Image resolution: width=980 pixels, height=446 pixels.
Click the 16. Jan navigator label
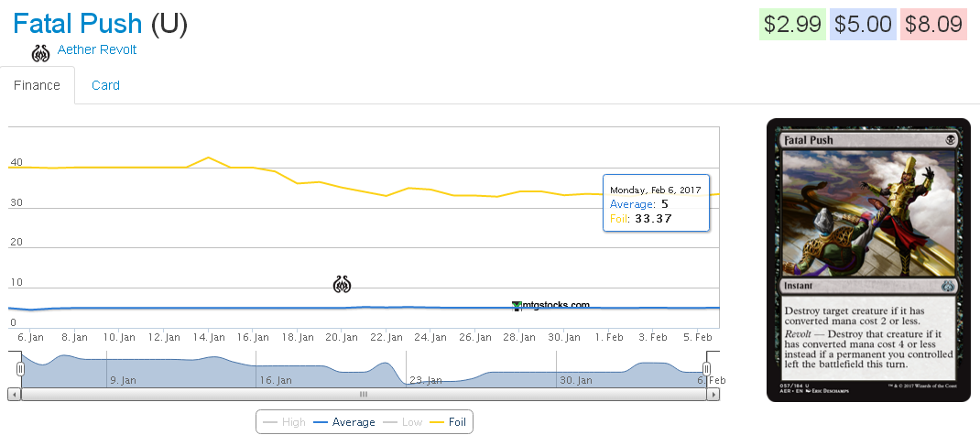276,380
